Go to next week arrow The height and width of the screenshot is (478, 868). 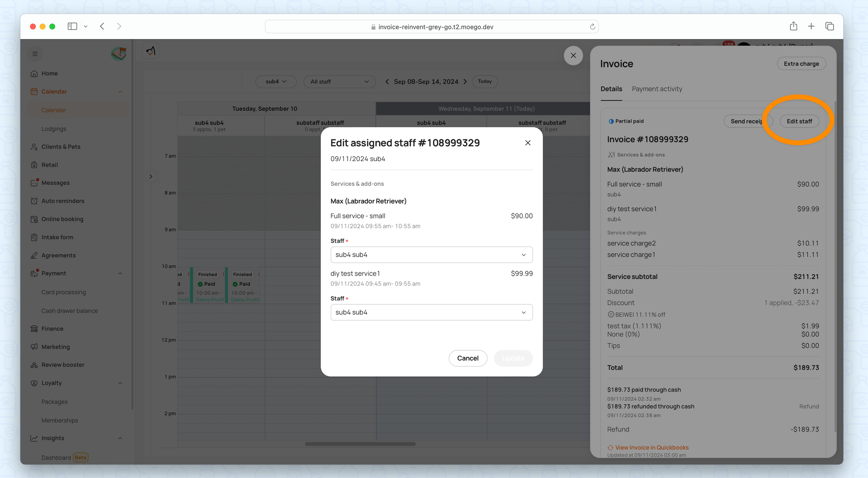coord(465,82)
